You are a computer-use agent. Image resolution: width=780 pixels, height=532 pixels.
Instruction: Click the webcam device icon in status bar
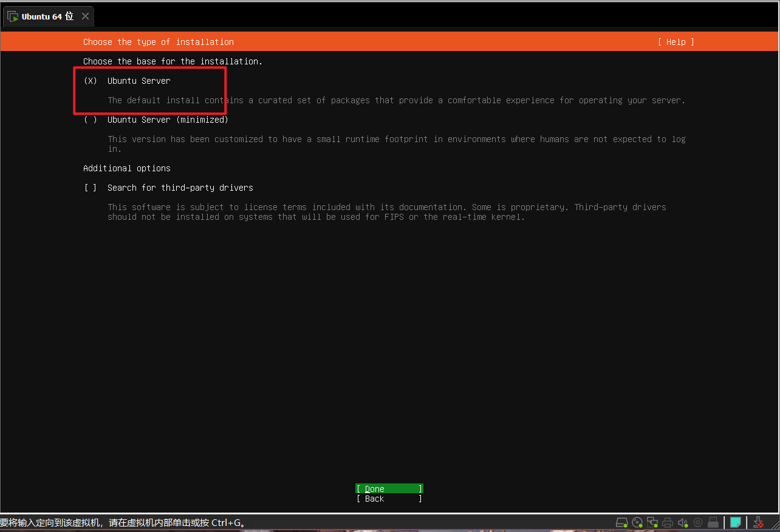coord(698,522)
